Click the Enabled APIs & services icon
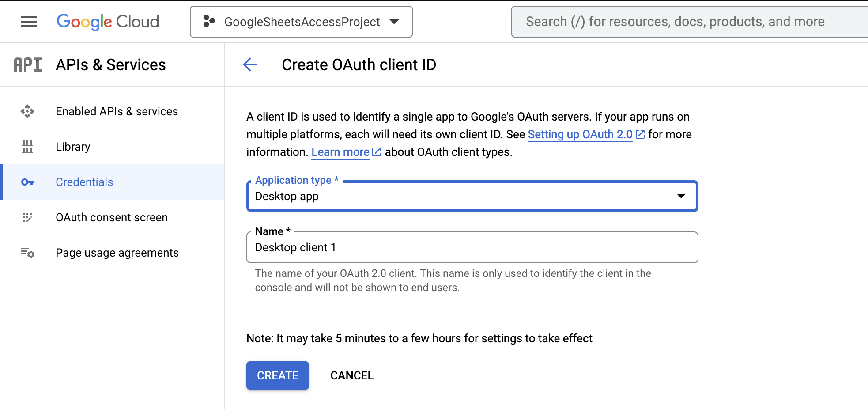Viewport: 868px width, 409px height. tap(27, 111)
